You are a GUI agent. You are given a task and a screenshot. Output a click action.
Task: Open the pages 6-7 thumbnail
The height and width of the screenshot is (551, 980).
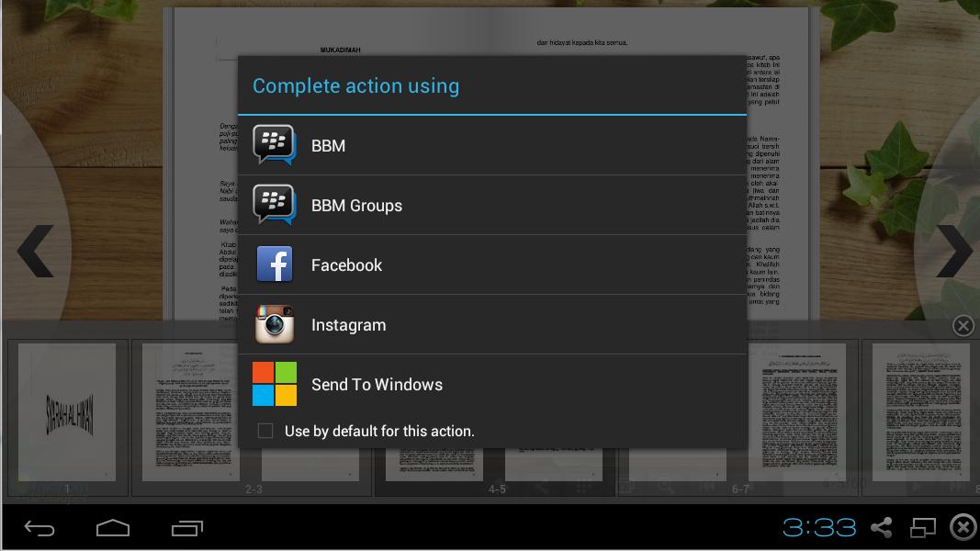click(x=797, y=412)
